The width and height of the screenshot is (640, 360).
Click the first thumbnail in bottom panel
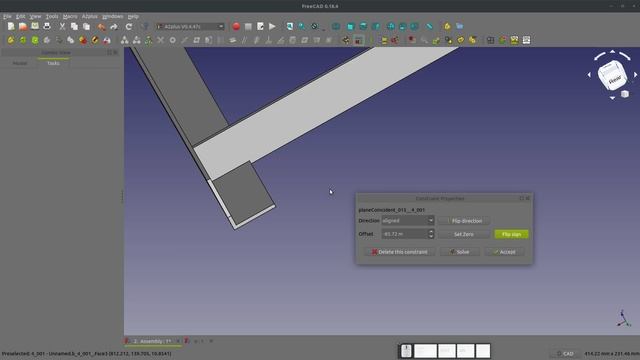(x=406, y=351)
